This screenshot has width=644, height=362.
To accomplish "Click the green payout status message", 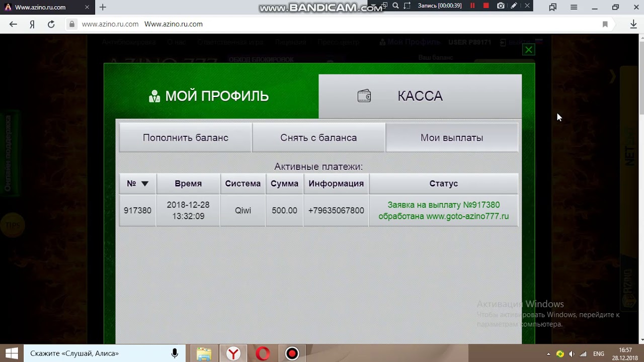I will [x=444, y=211].
